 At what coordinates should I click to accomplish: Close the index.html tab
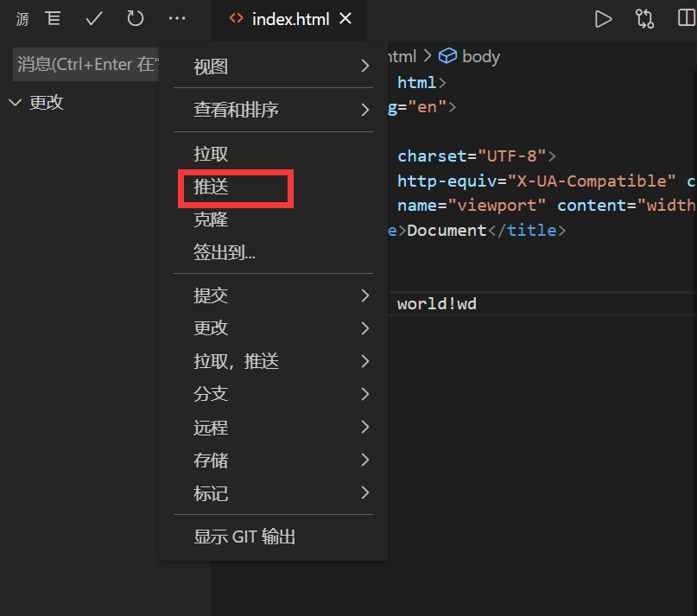coord(345,19)
